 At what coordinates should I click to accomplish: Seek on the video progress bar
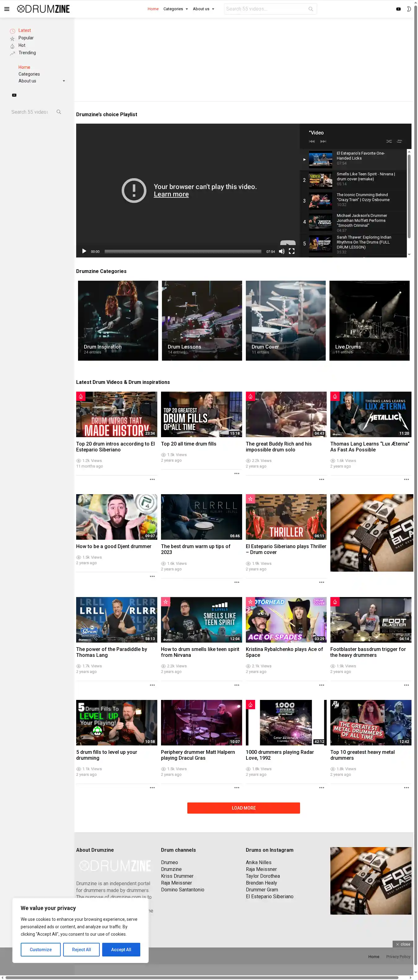[183, 252]
